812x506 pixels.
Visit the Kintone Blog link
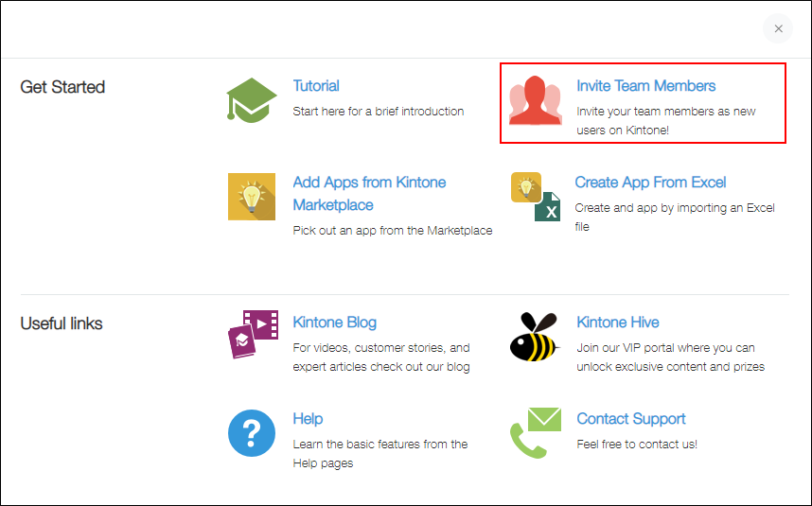(x=334, y=323)
